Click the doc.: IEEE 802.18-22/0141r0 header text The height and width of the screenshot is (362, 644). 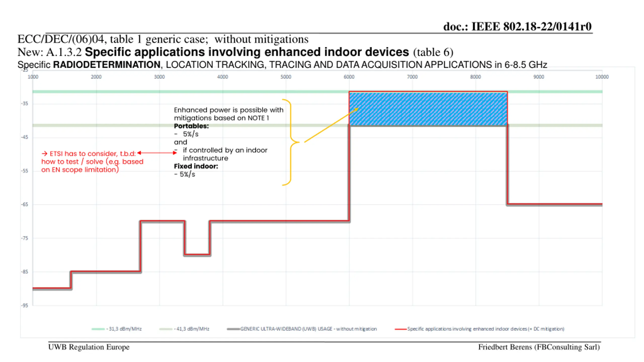(x=517, y=26)
